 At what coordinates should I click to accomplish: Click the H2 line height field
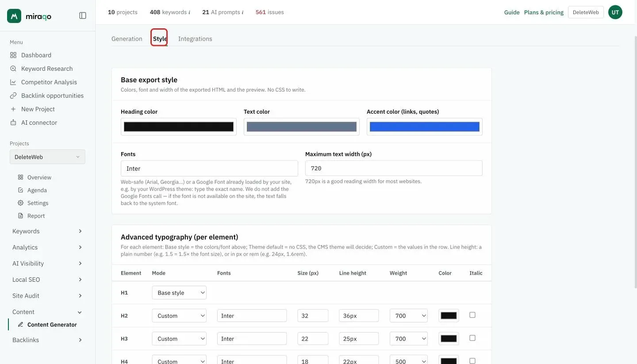point(359,316)
